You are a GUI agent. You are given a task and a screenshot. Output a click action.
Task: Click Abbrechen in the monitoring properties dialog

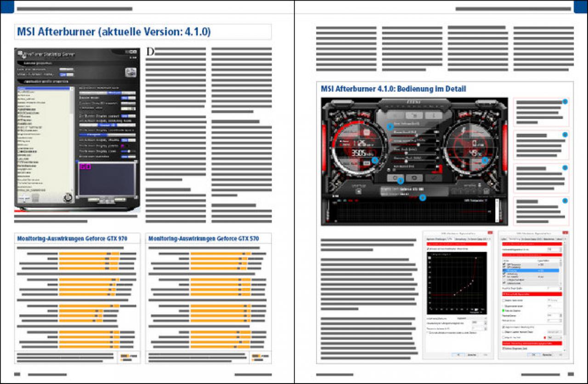(547, 355)
